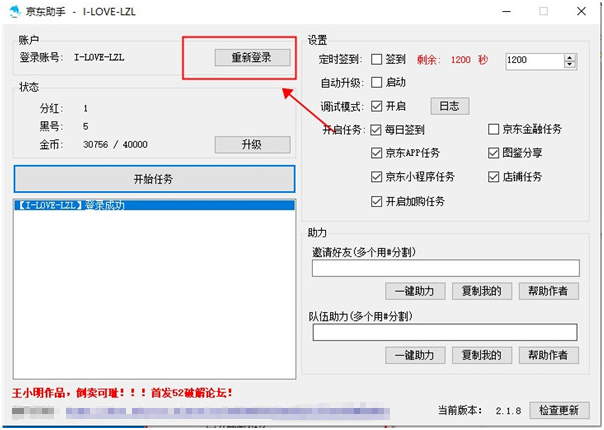Click 检查更新 to check for updates

559,410
